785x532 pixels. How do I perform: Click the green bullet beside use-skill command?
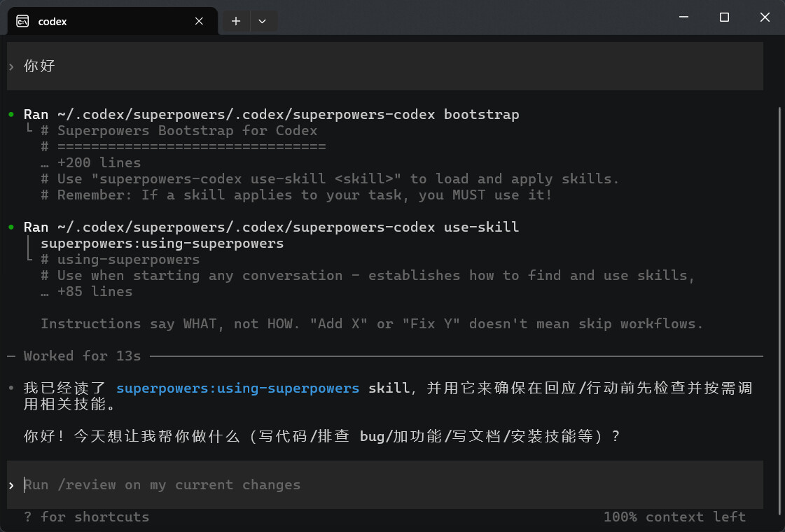11,227
